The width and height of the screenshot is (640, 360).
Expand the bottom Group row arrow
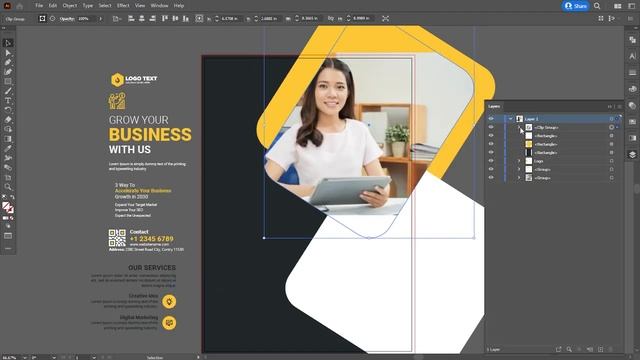(519, 178)
